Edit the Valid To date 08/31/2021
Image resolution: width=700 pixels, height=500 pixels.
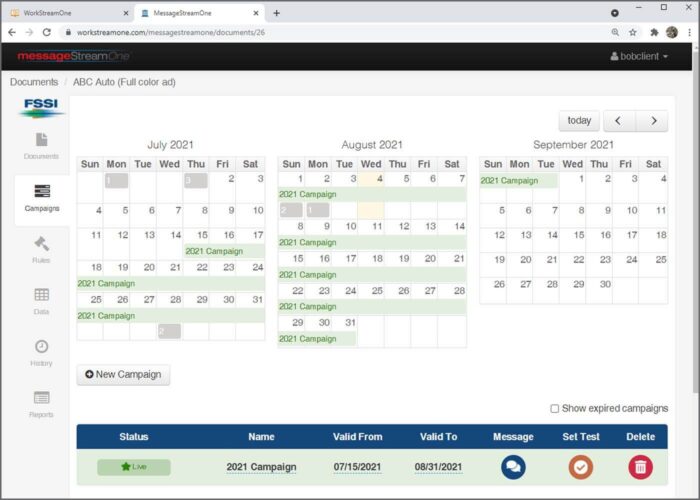438,467
